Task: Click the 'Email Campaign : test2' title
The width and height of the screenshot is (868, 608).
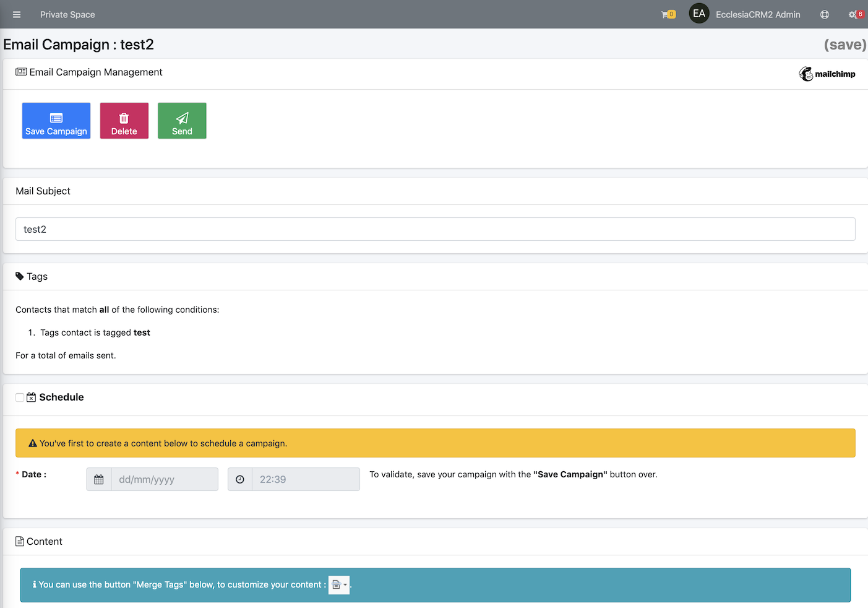Action: point(79,45)
